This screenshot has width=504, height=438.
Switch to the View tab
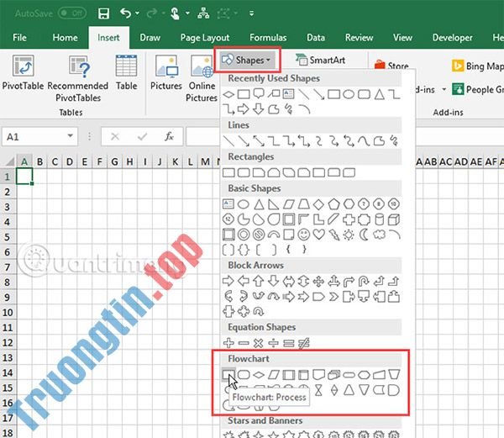(x=402, y=38)
